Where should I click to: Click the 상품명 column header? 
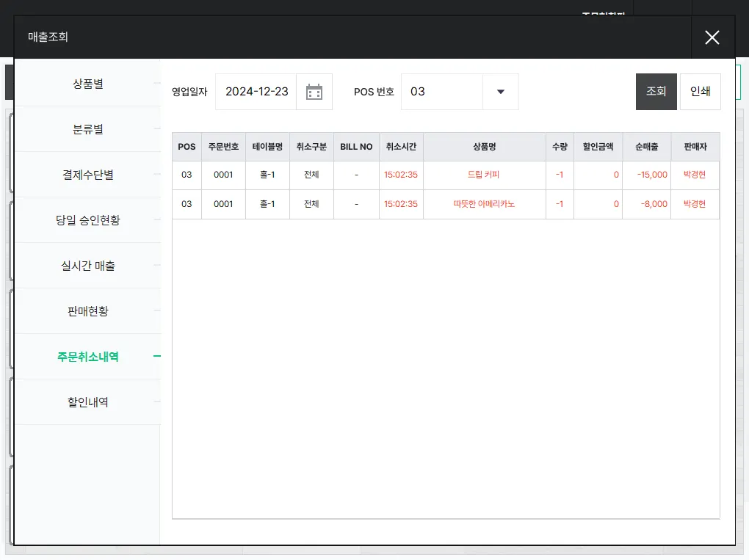(x=485, y=147)
